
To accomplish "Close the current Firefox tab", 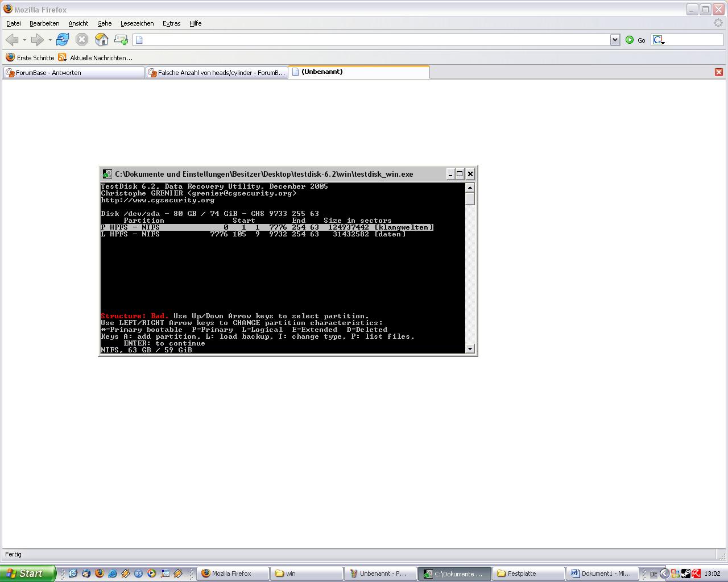I will click(x=719, y=72).
